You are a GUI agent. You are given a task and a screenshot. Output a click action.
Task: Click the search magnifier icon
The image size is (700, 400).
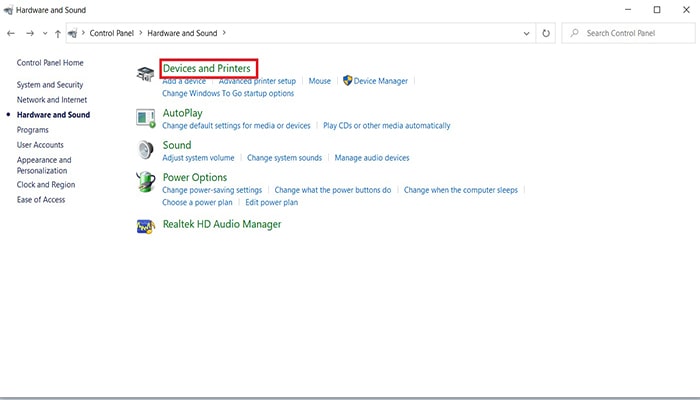point(575,33)
